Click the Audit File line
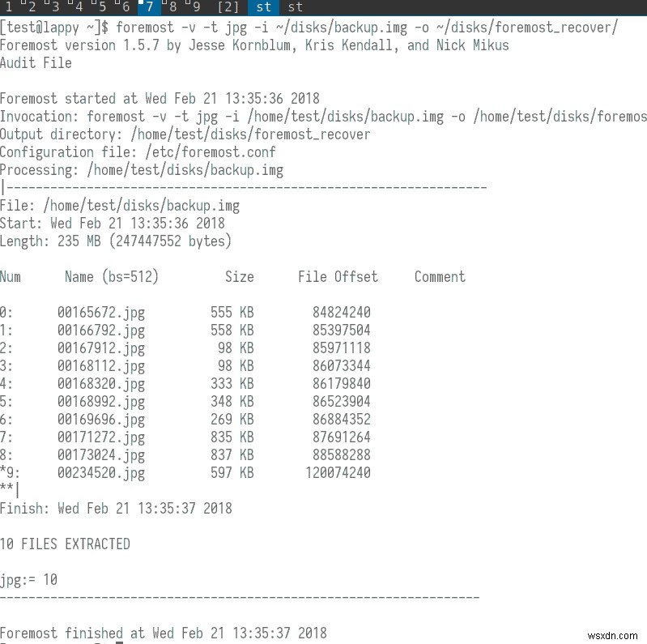Image resolution: width=647 pixels, height=644 pixels. click(x=36, y=62)
